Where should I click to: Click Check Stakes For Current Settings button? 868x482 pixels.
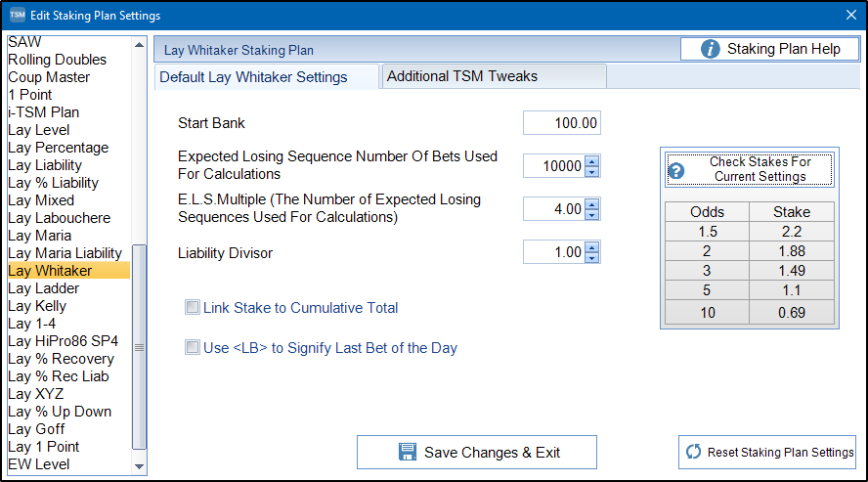pyautogui.click(x=749, y=169)
